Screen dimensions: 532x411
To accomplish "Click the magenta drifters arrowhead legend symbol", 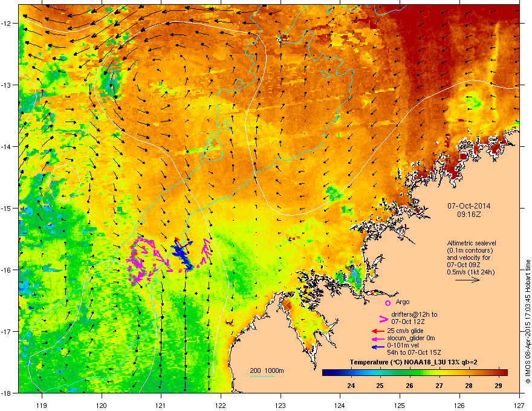I will (383, 319).
